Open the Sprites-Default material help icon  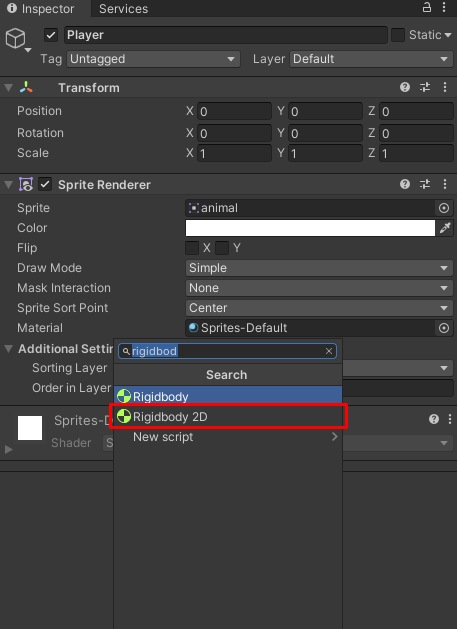click(434, 419)
